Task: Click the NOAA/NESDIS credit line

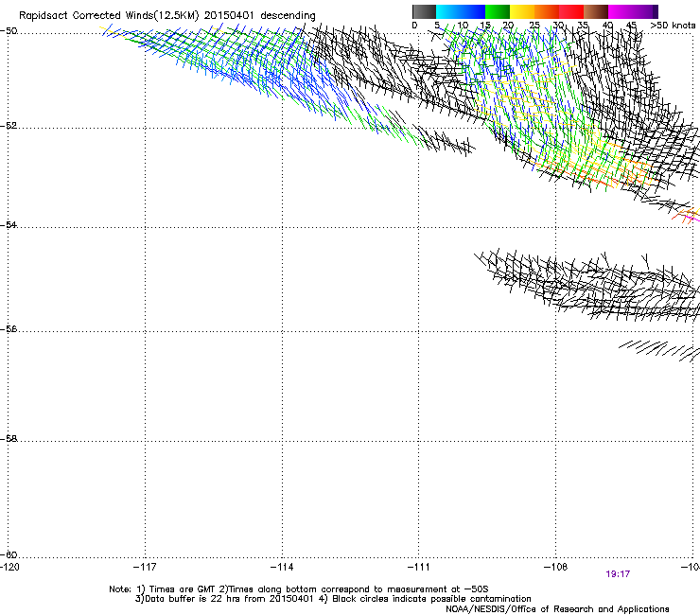Action: tap(557, 609)
